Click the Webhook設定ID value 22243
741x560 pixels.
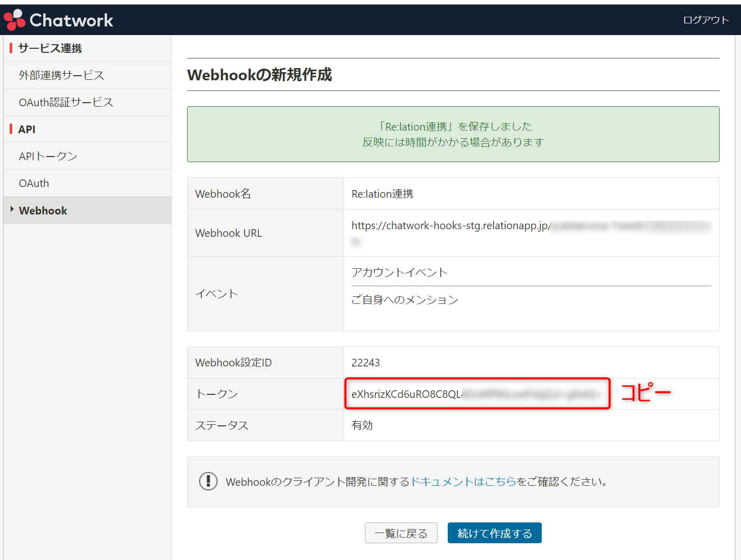365,362
